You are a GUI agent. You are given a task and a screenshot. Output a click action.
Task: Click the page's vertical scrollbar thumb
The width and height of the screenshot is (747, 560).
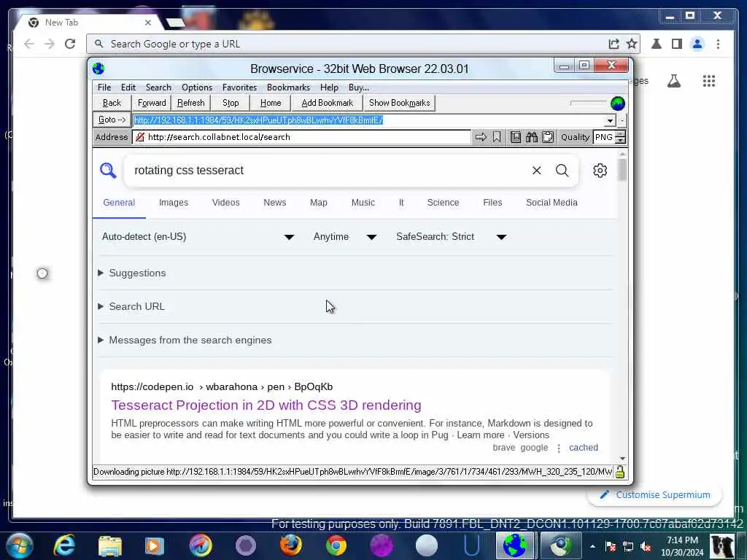[x=622, y=170]
